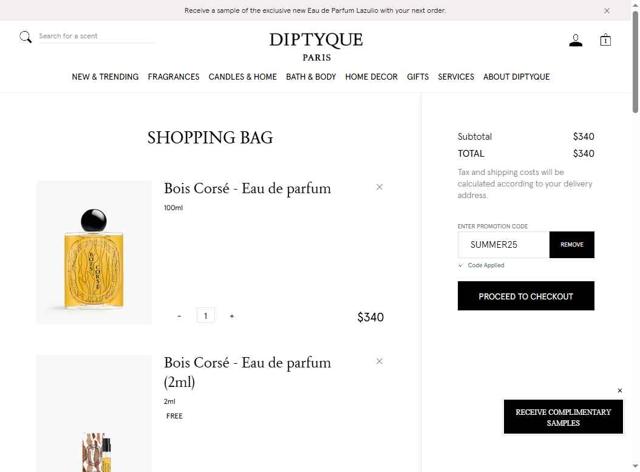
Task: Click Receive Complimentary Samples button
Action: [563, 417]
